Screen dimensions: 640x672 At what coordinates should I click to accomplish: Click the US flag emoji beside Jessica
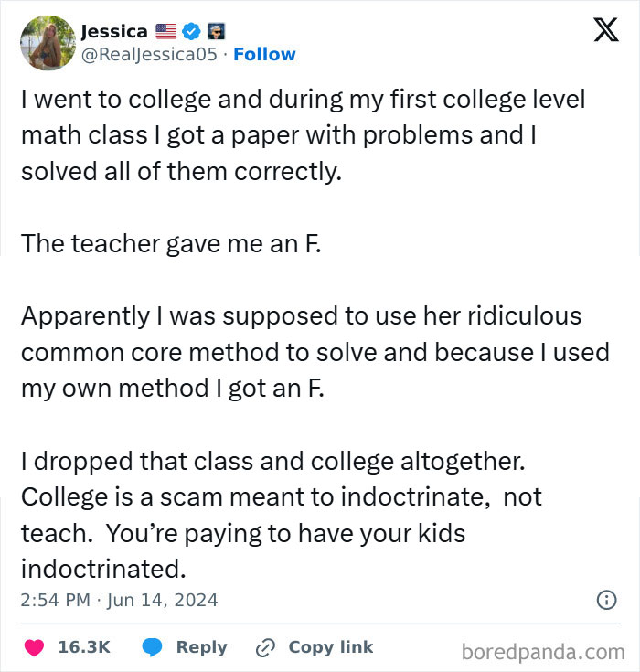(165, 31)
